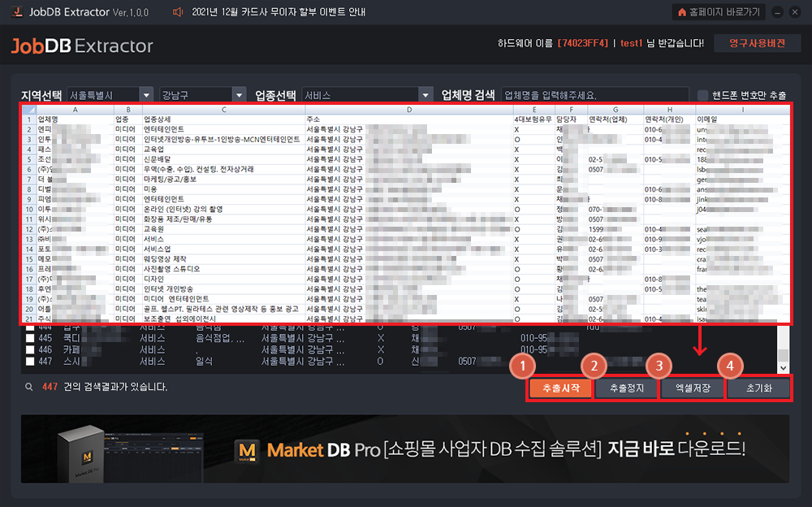This screenshot has height=507, width=812.
Task: Select row 445 number cell
Action: click(x=45, y=338)
